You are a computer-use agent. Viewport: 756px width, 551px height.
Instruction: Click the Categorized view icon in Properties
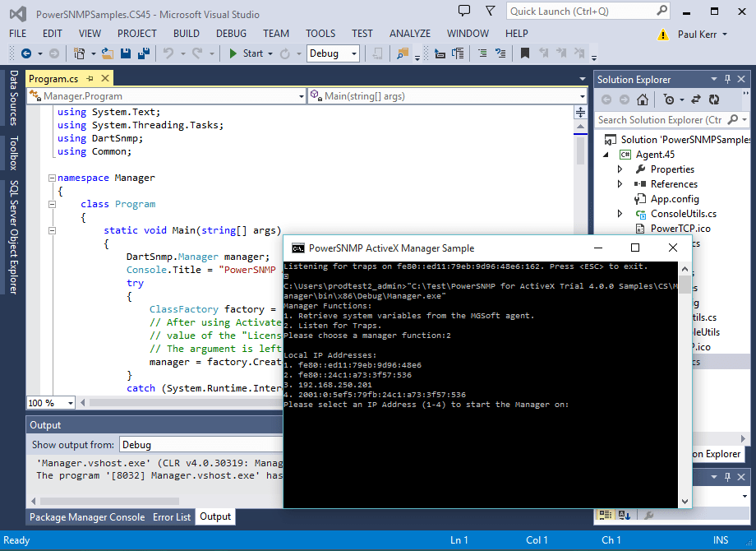(605, 515)
